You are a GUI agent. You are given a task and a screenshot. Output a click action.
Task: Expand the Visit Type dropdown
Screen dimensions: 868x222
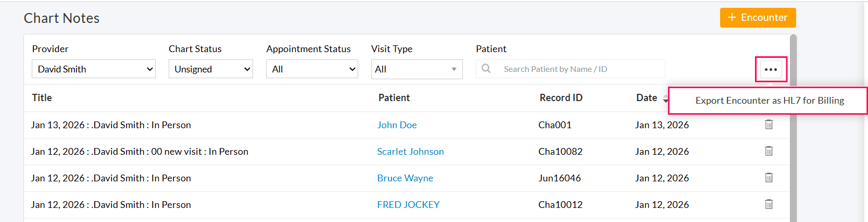pos(417,69)
